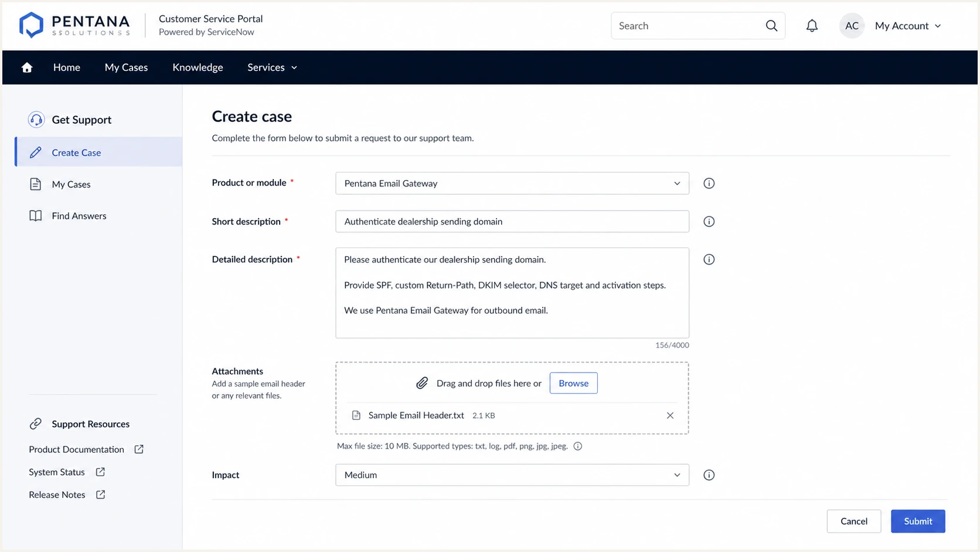Click the Find Answers book icon
The width and height of the screenshot is (980, 552).
[x=36, y=216]
